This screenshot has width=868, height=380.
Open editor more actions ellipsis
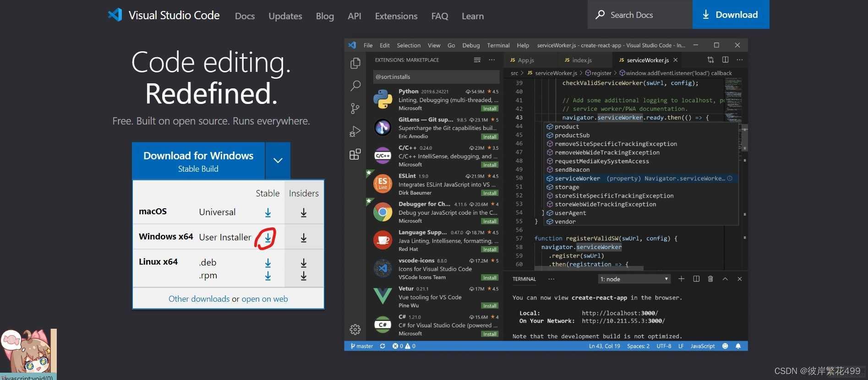(740, 60)
